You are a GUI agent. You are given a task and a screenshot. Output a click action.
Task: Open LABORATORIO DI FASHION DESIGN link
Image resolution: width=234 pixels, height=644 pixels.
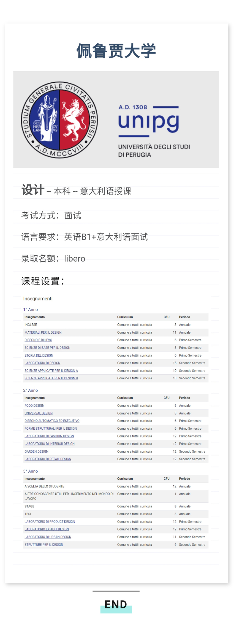pos(49,436)
